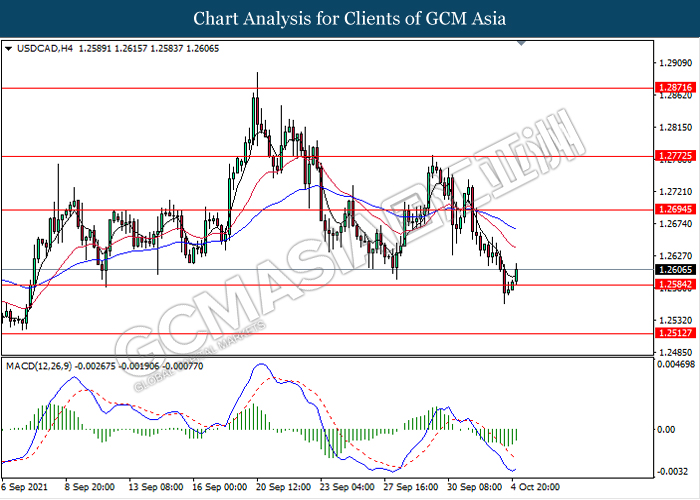Click the dropdown triangle beside USDCAD,H4

pyautogui.click(x=8, y=49)
